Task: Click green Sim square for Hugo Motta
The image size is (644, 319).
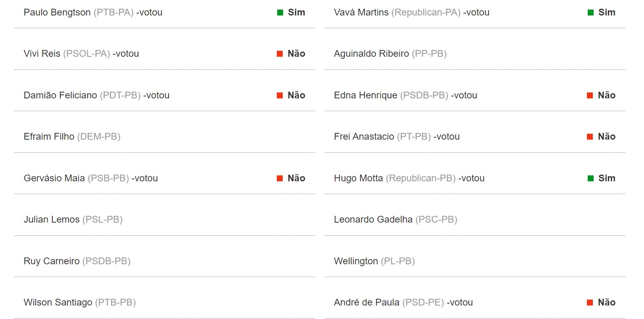Action: [590, 179]
